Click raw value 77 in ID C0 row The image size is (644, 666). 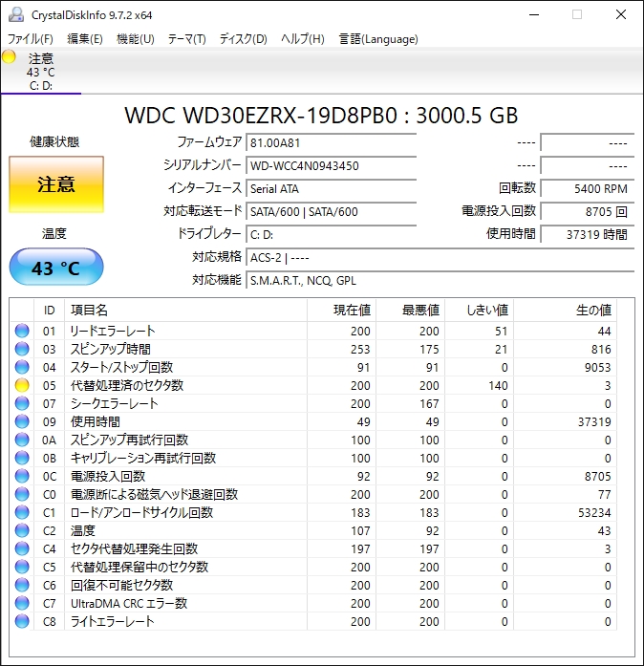604,494
